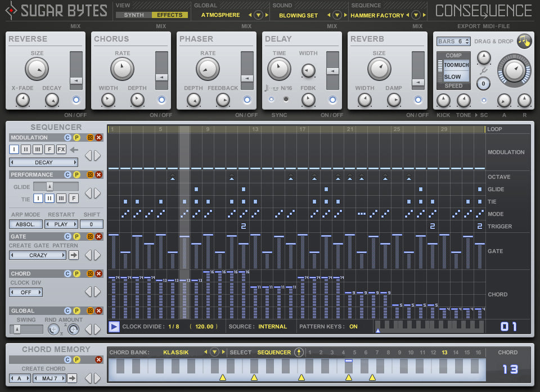Screen dimensions: 540x392
Task: Click the create gate pattern arrow button
Action: tap(74, 255)
